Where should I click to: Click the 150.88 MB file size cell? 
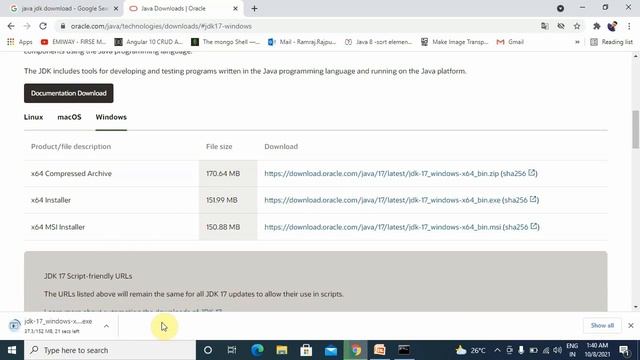[228, 227]
